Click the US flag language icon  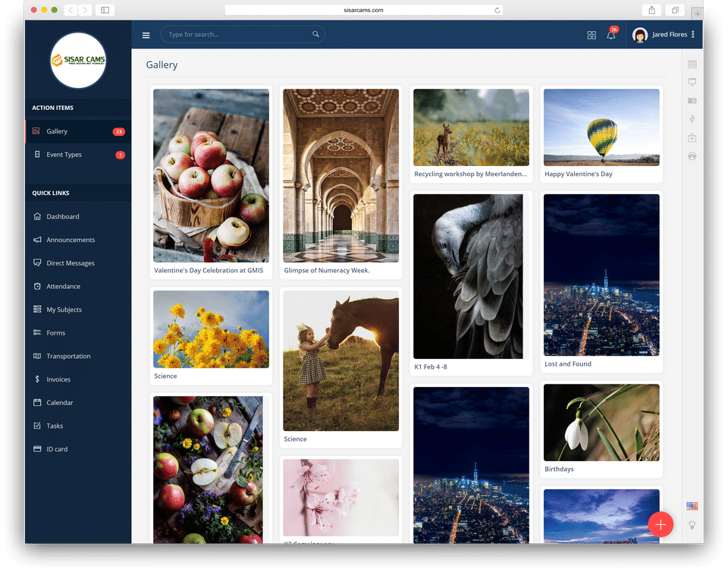coord(692,506)
